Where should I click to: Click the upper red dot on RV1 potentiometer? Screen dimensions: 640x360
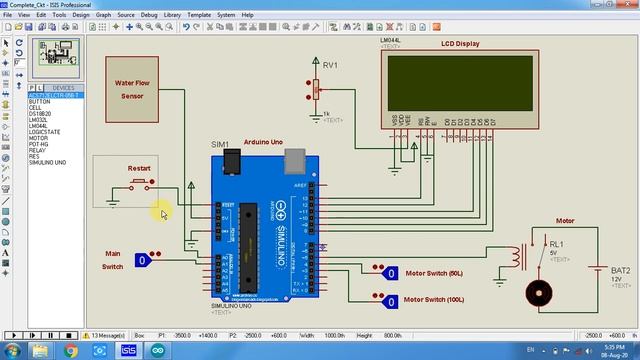click(308, 83)
